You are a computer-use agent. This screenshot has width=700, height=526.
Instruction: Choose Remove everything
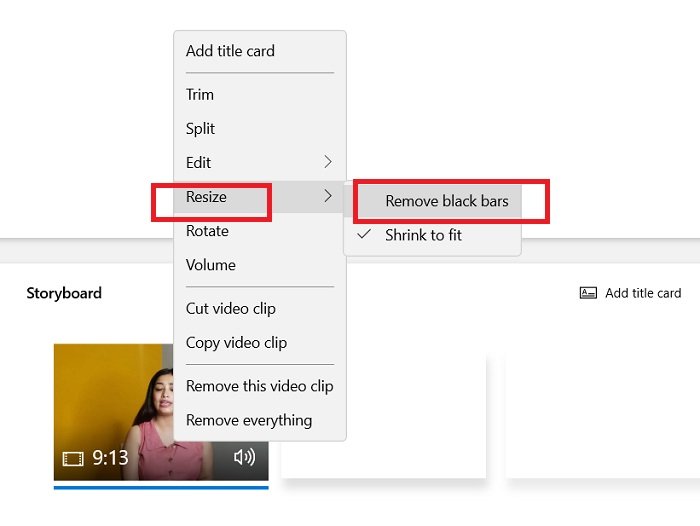click(x=259, y=420)
